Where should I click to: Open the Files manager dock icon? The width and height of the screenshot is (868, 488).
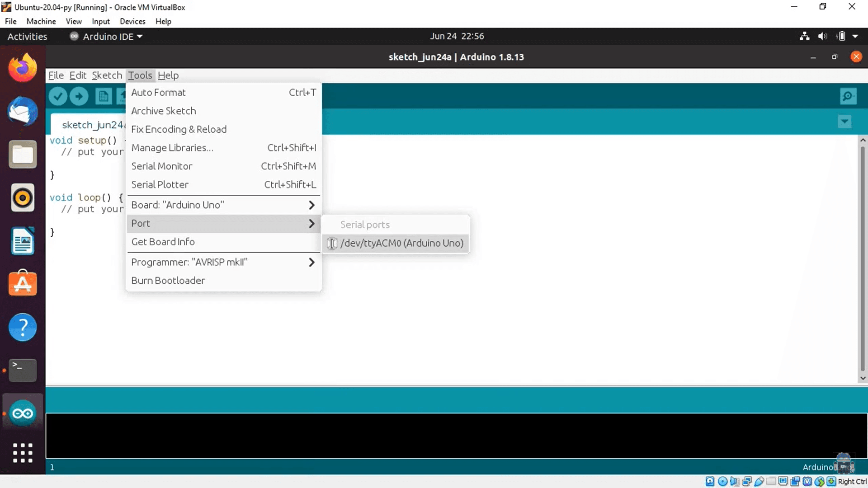[23, 155]
